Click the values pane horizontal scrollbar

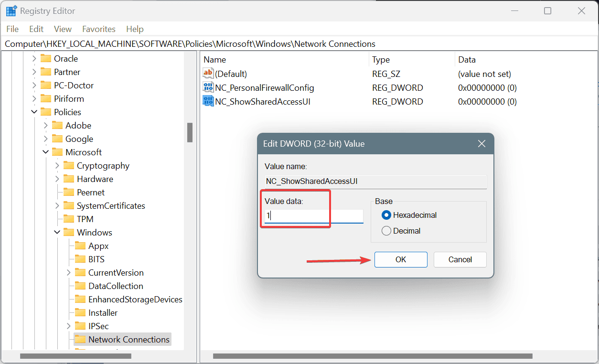click(x=373, y=356)
